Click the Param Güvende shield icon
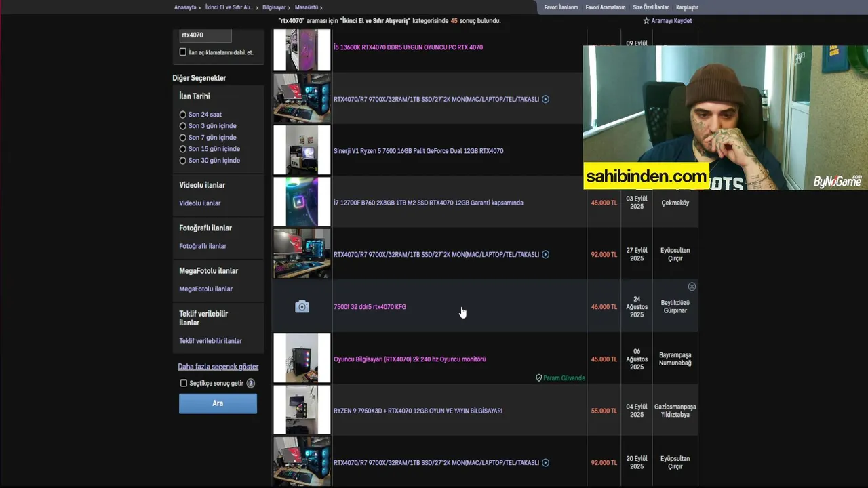 (x=539, y=378)
